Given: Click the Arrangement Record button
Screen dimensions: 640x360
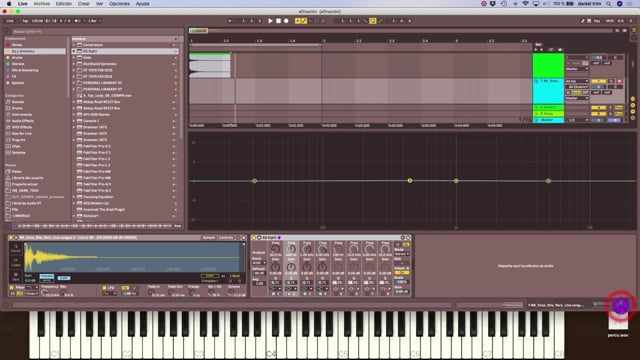Looking at the screenshot, I should click(x=286, y=21).
